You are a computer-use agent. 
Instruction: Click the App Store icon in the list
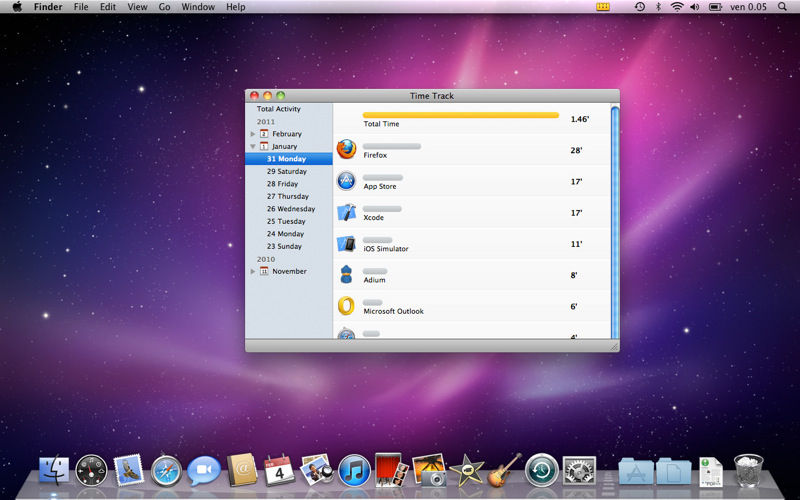pos(346,181)
